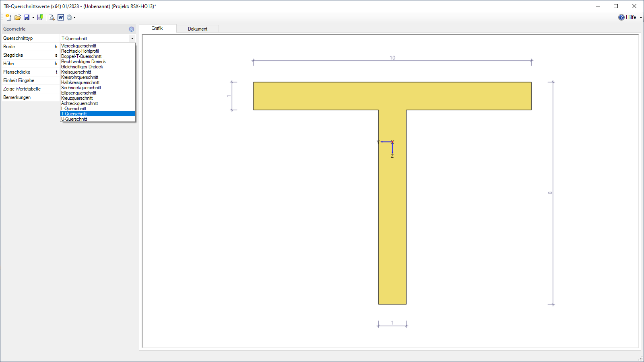644x362 pixels.
Task: Click the settings gear icon
Action: point(69,17)
